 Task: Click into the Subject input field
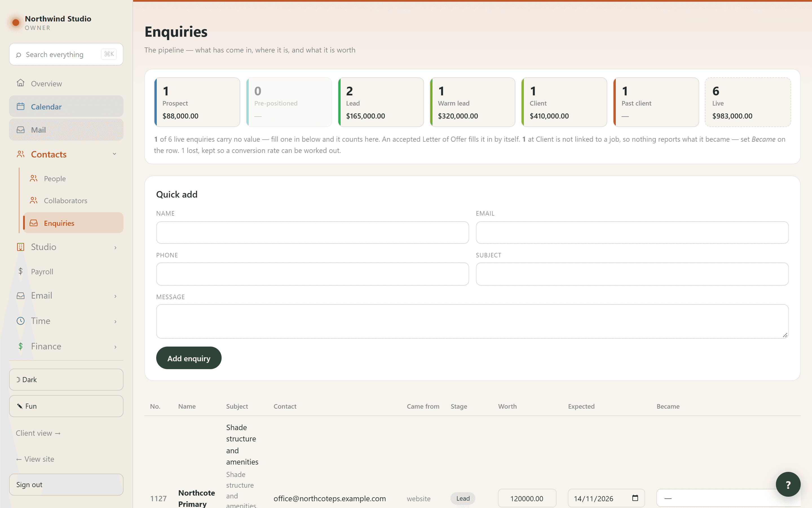click(x=632, y=274)
